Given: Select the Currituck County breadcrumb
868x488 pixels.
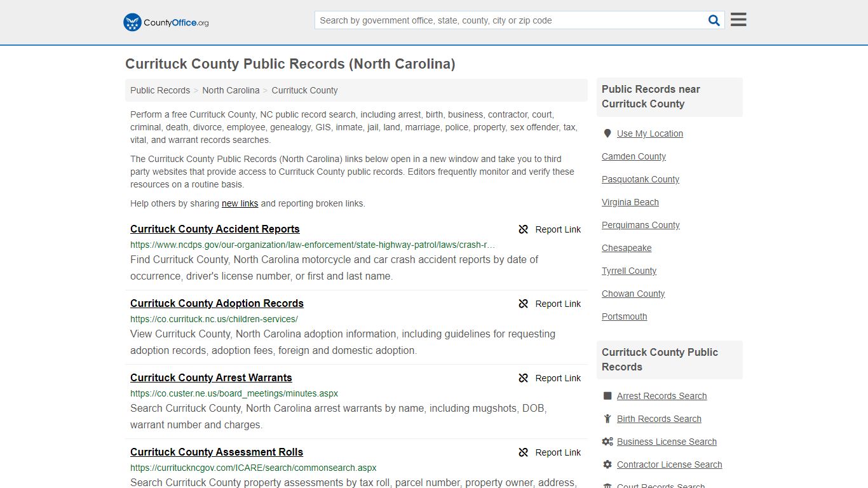Looking at the screenshot, I should tap(304, 90).
